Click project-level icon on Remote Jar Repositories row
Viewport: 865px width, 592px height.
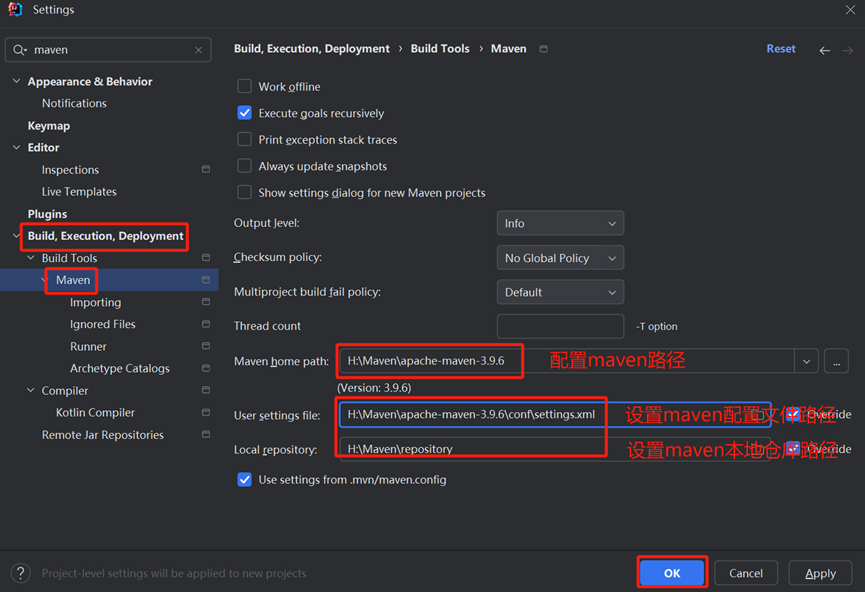coord(206,434)
